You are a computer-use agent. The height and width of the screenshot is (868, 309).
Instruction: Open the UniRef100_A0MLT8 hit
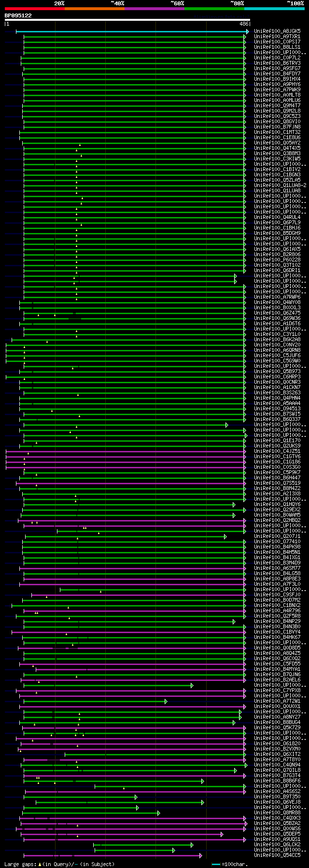(x=277, y=95)
